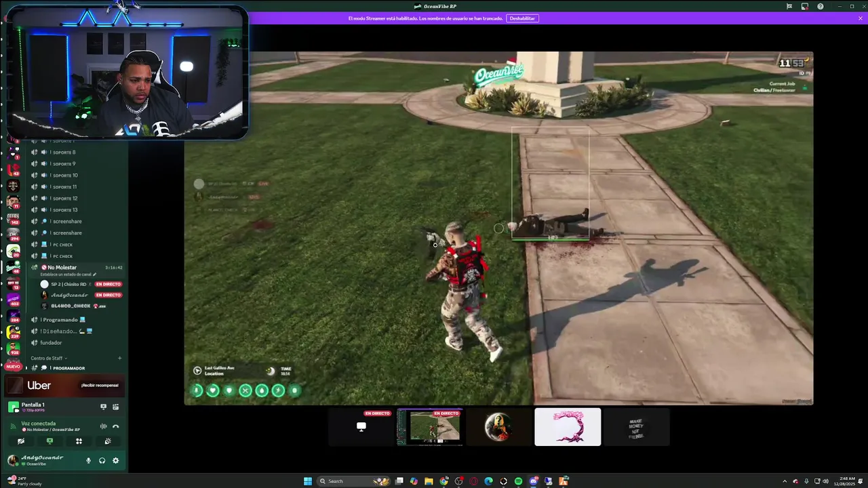This screenshot has height=488, width=868.
Task: Disconnect from voice with hang-up icon
Action: click(x=116, y=426)
